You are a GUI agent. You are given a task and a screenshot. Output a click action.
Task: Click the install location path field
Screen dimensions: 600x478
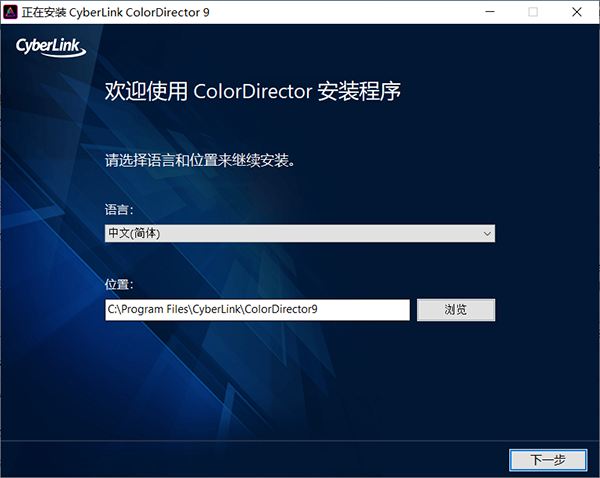point(257,310)
